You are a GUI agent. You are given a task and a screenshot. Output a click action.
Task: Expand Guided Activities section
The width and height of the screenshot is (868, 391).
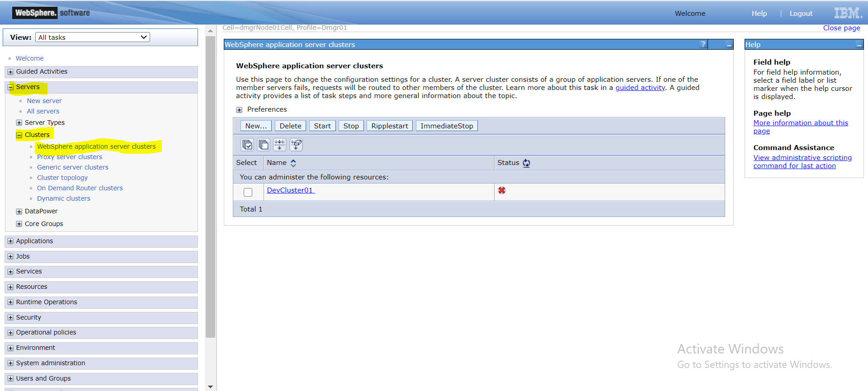[x=10, y=72]
